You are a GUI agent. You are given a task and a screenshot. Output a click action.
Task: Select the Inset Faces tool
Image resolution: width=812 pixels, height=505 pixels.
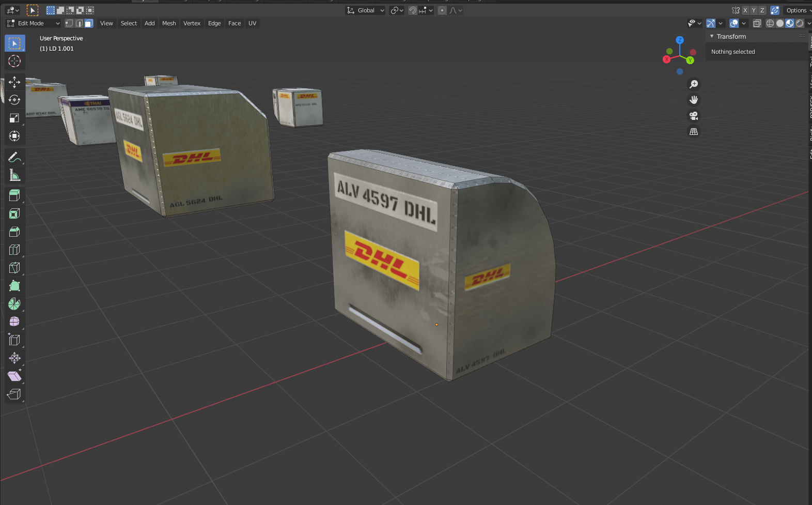coord(14,213)
